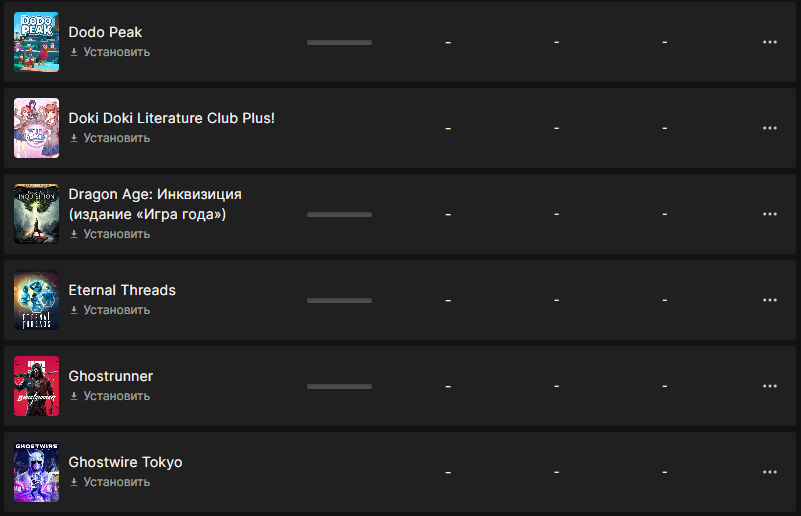Open the more options menu for Dragon Age

tap(769, 214)
